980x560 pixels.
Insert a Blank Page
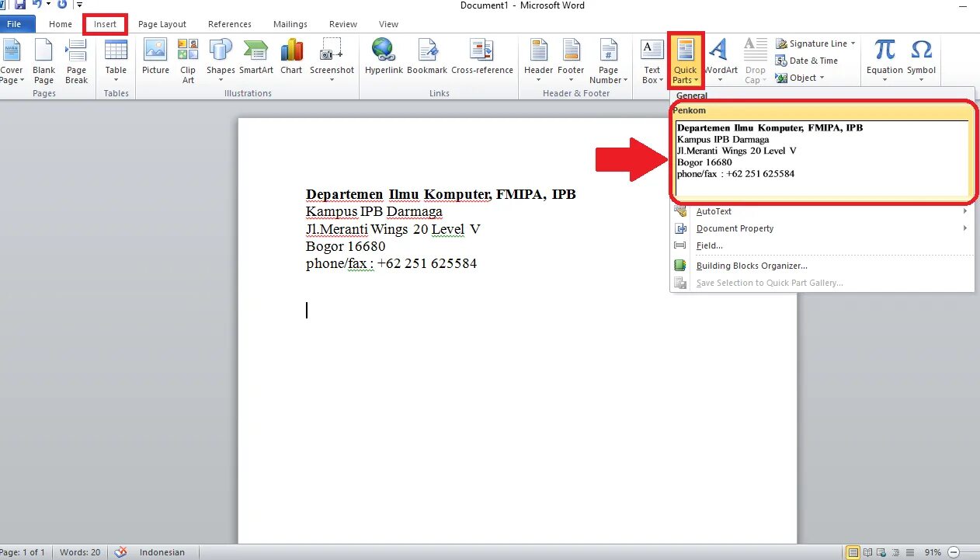(x=43, y=61)
